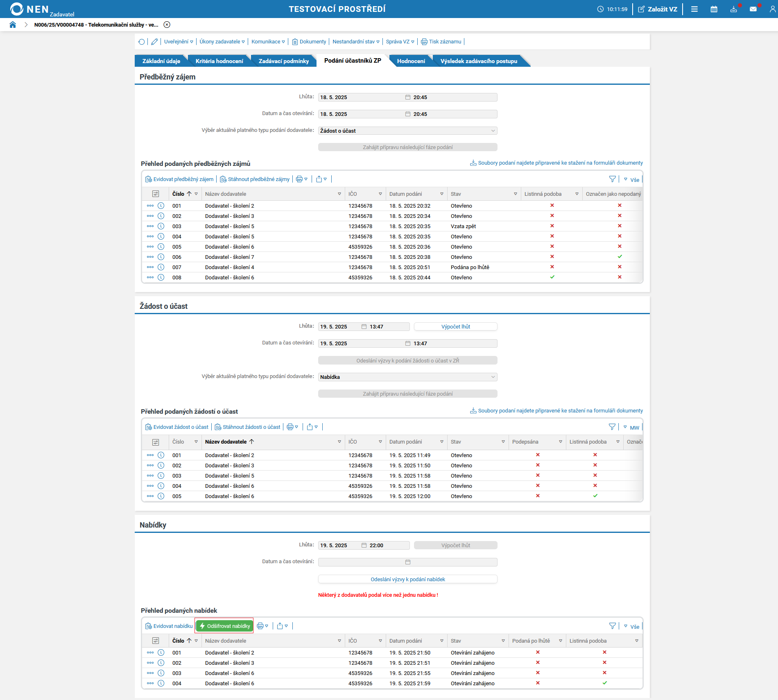Click the Nabídky Lhůta date field
The image size is (778, 700).
[x=339, y=545]
